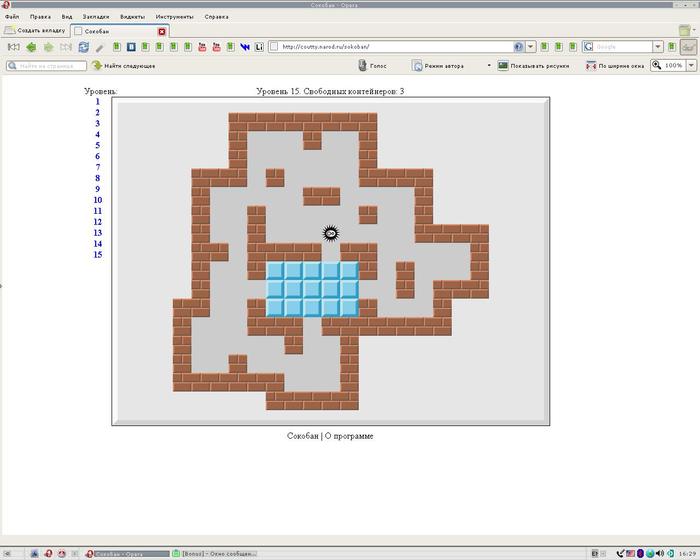Select level 5 link
Screen dimensions: 700x560
pyautogui.click(x=97, y=145)
